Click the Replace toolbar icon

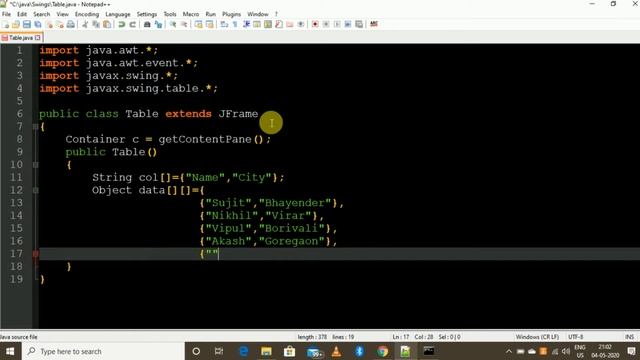(x=158, y=24)
